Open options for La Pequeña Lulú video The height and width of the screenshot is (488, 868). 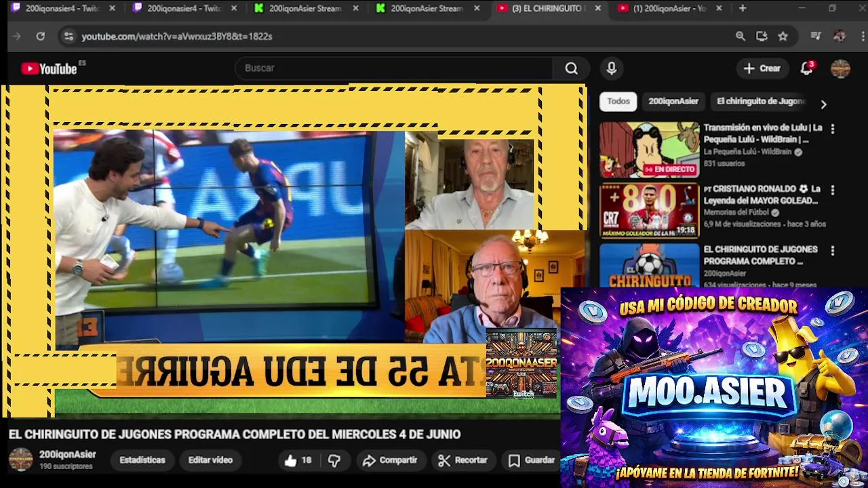click(x=832, y=129)
